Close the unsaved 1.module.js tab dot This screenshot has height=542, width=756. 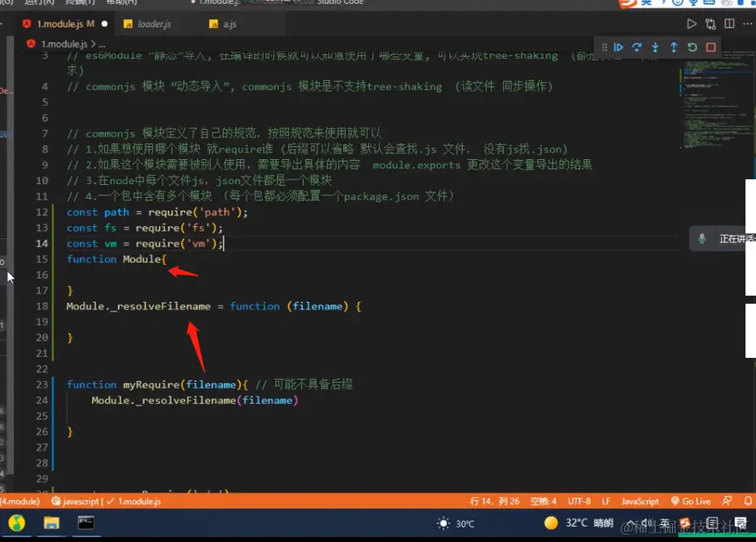point(105,23)
